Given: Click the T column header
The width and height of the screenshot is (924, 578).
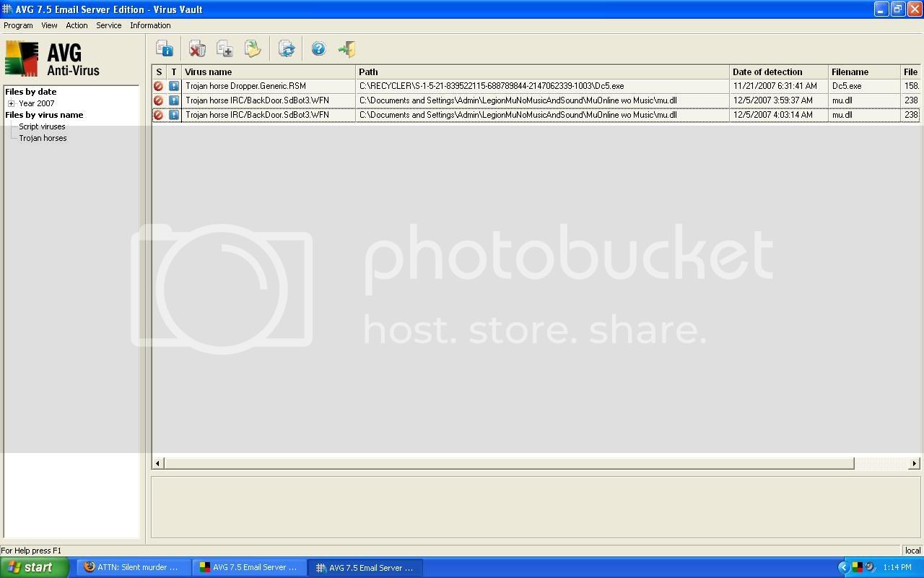Looking at the screenshot, I should click(x=174, y=72).
